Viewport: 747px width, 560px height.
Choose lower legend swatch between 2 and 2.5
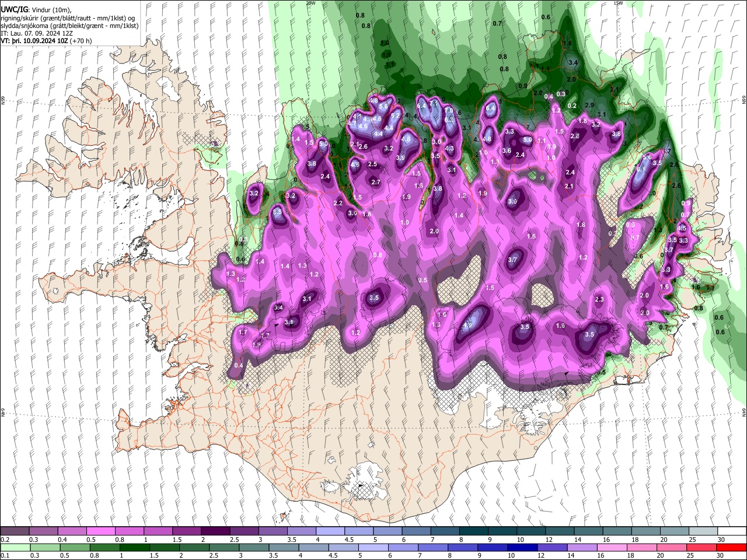[x=194, y=547]
